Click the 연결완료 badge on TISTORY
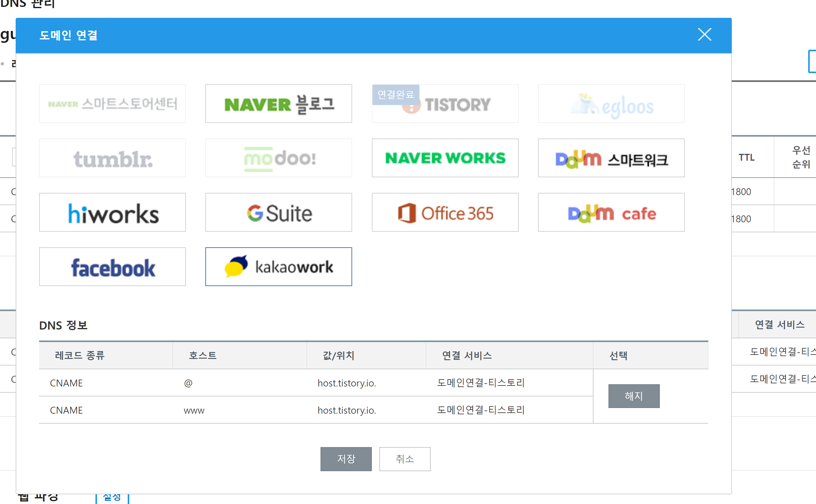Screen dimensions: 816x504 (x=396, y=95)
